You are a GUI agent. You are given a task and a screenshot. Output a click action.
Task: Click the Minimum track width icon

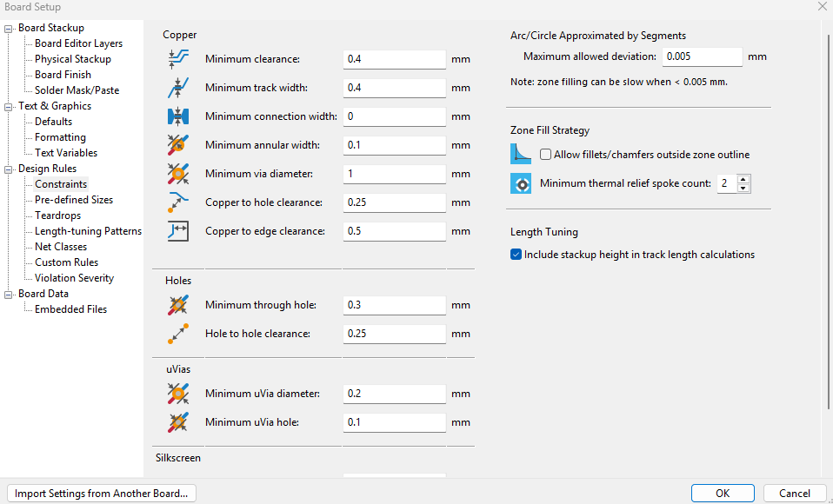tap(177, 88)
